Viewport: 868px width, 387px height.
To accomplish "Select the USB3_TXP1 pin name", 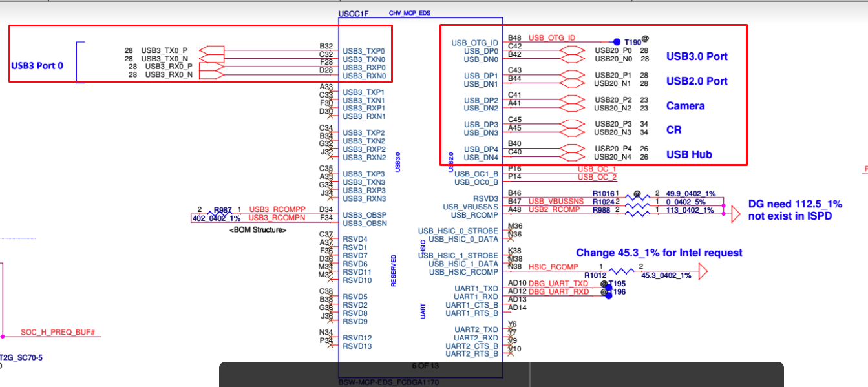I will pyautogui.click(x=364, y=92).
